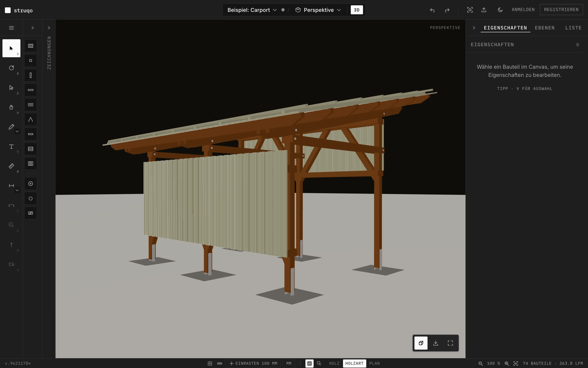Collapse the right properties panel
Image resolution: width=588 pixels, height=368 pixels.
[474, 28]
